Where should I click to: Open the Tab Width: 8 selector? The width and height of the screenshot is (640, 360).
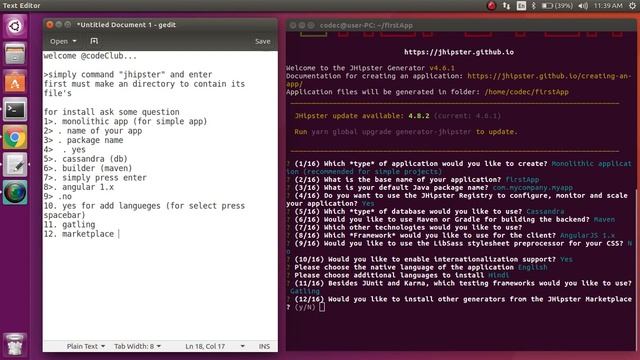pyautogui.click(x=137, y=346)
